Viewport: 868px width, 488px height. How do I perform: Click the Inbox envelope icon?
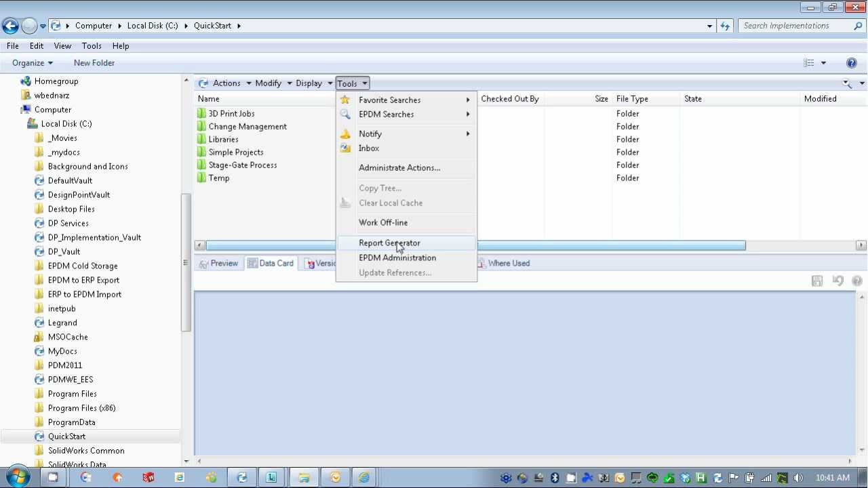(x=345, y=148)
